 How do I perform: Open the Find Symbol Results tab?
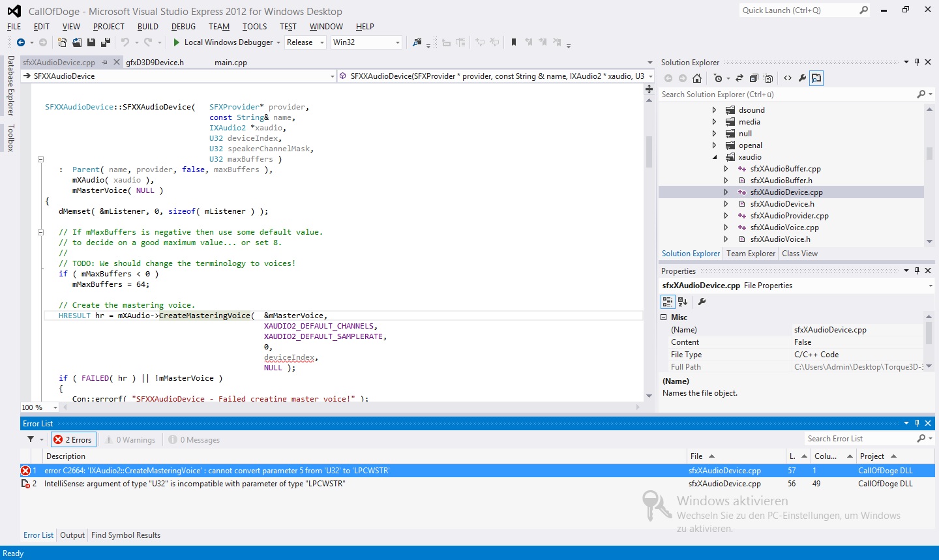click(126, 535)
